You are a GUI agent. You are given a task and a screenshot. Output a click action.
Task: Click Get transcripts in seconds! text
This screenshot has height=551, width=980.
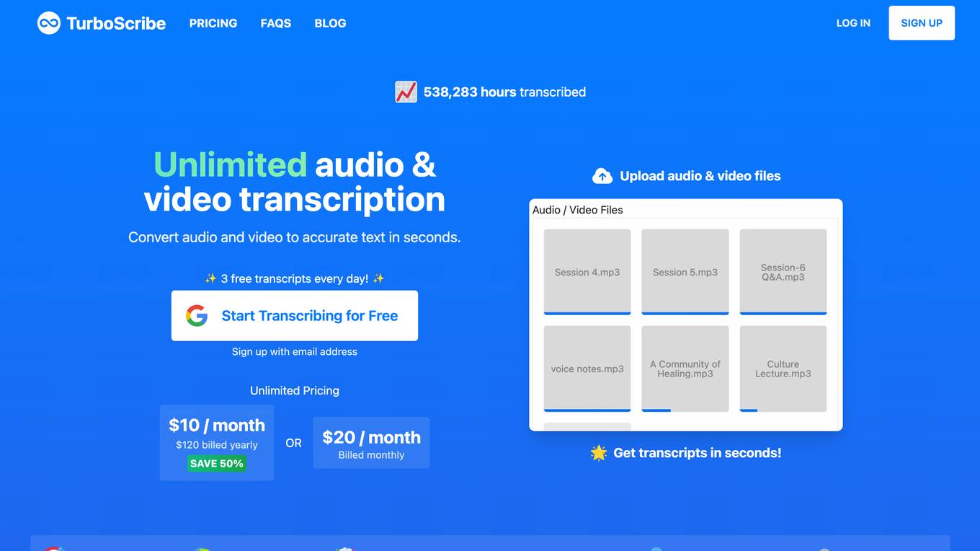pos(698,453)
